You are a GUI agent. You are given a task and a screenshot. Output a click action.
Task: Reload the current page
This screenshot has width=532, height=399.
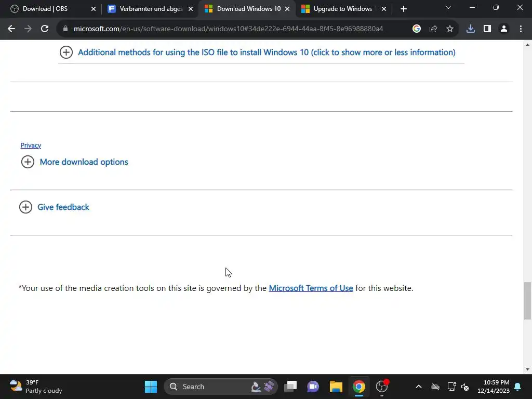pos(45,29)
